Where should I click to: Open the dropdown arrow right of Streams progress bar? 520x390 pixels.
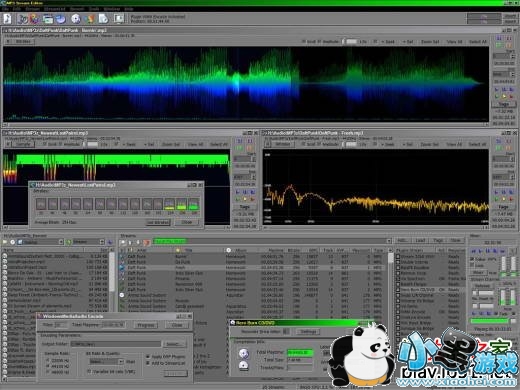(389, 241)
